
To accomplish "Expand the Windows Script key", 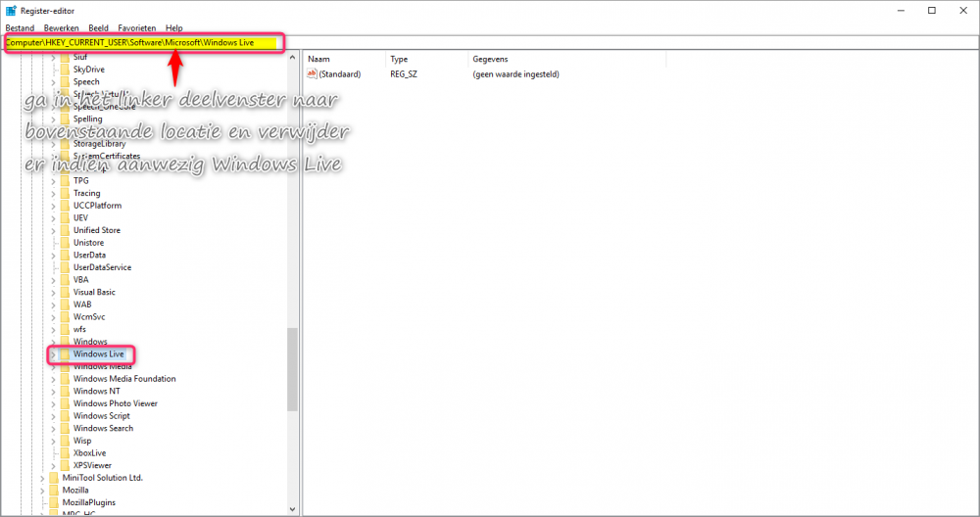I will click(53, 416).
